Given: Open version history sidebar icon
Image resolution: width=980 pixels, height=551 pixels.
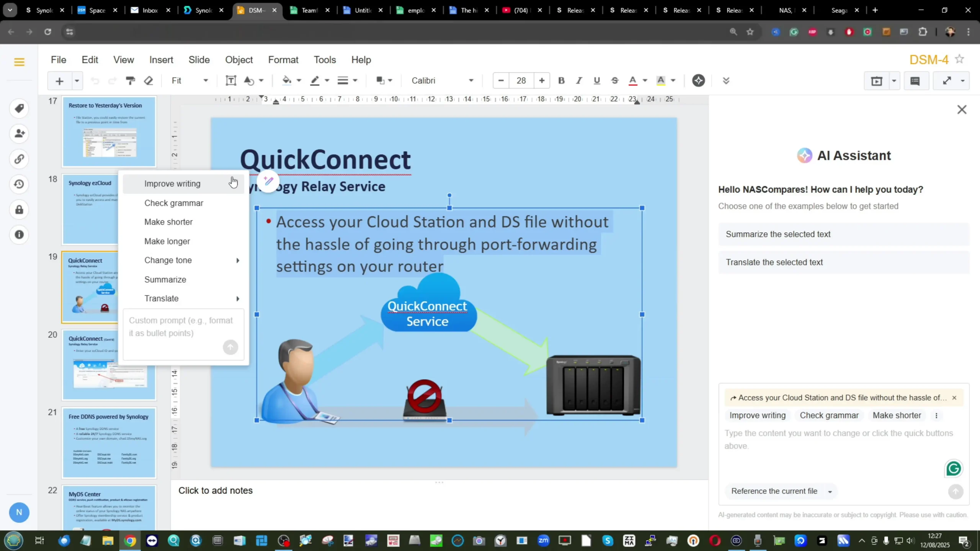Looking at the screenshot, I should (x=19, y=184).
